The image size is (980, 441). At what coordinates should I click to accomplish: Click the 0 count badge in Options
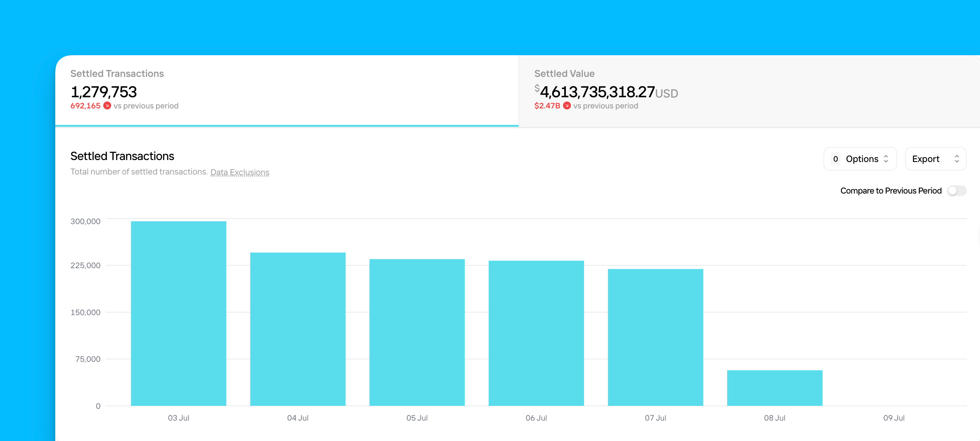click(x=835, y=159)
